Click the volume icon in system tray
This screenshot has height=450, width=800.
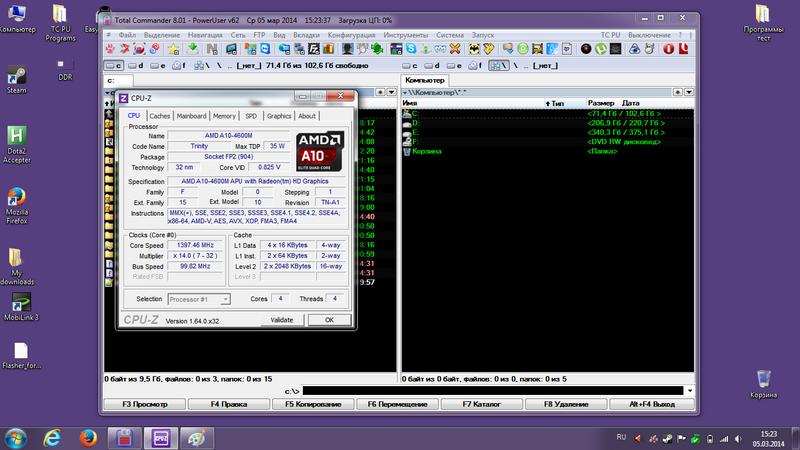738,439
